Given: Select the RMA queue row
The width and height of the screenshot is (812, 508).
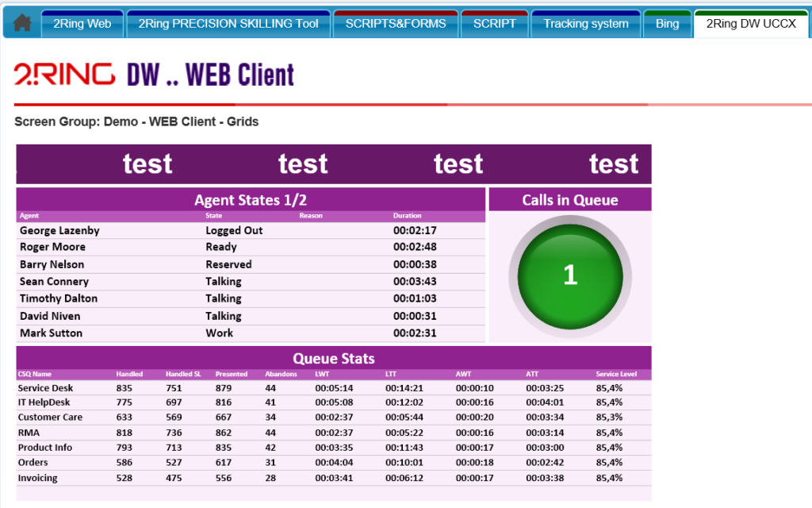Looking at the screenshot, I should (334, 433).
